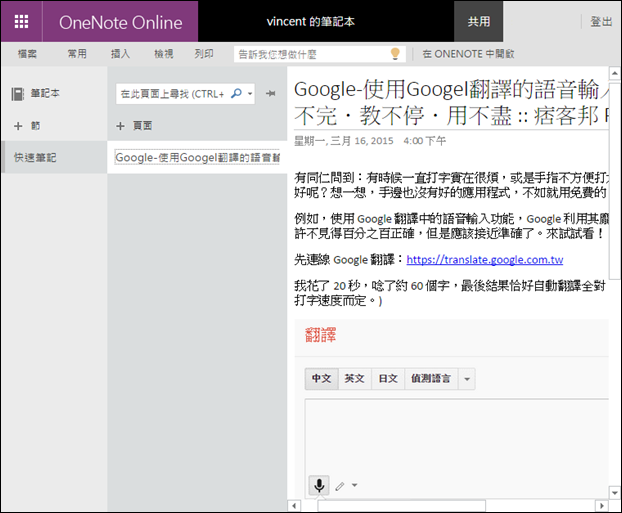Switch to the 插入 ribbon tab
Viewport: 622px width, 513px height.
121,54
